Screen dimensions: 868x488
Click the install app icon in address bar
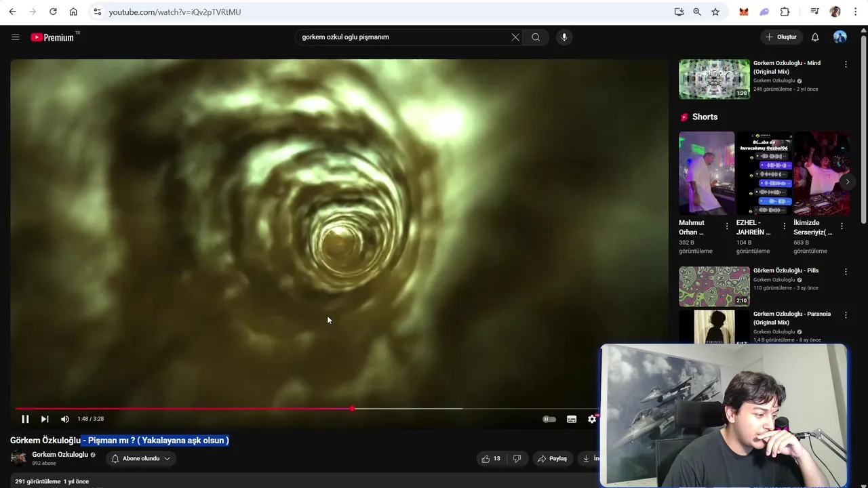pos(679,12)
